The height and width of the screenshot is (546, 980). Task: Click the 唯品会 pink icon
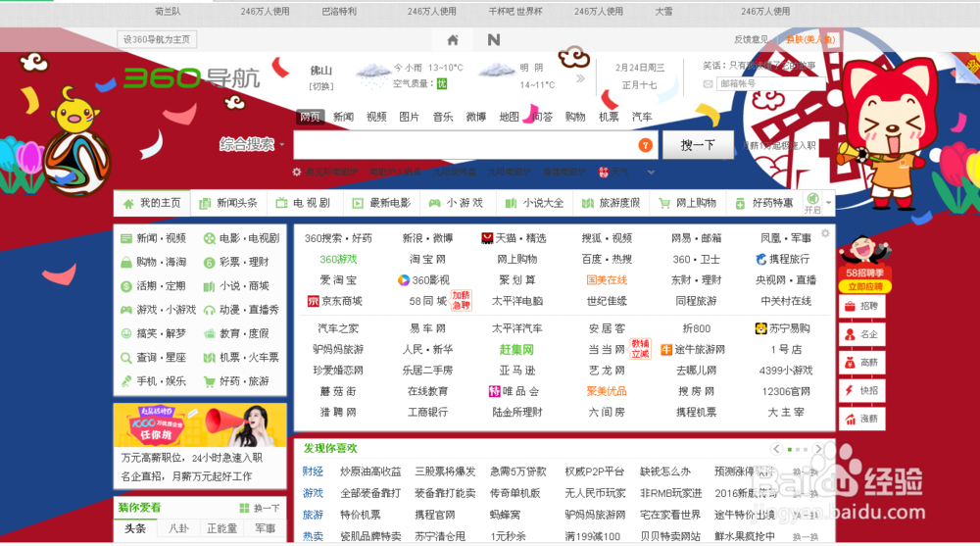click(494, 391)
